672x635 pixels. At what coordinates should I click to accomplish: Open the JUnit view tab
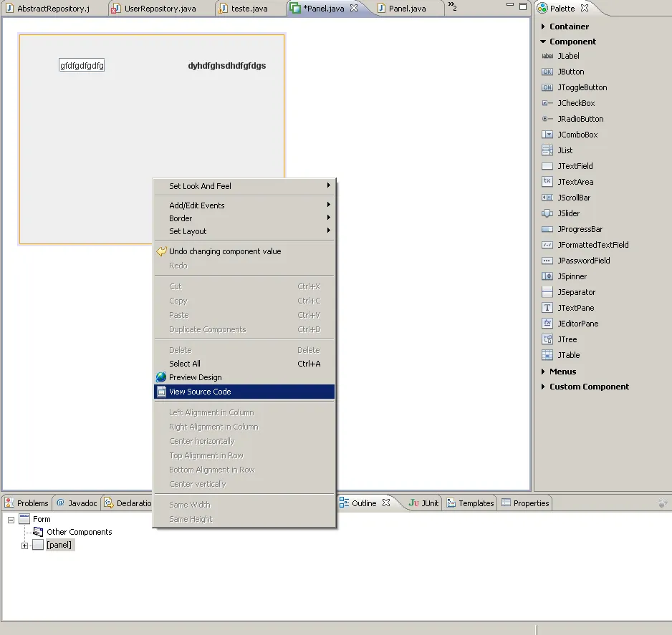coord(423,503)
